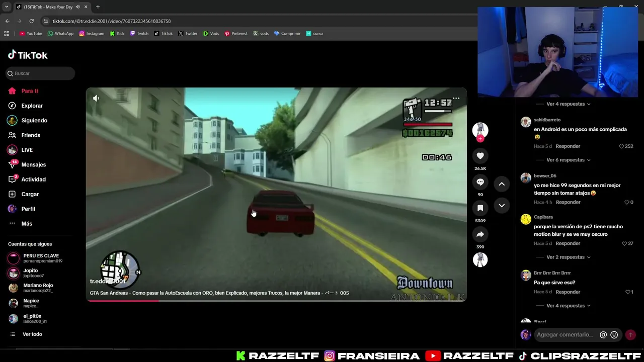This screenshot has height=362, width=644.
Task: Like bowser_06's comment heart
Action: [627, 202]
